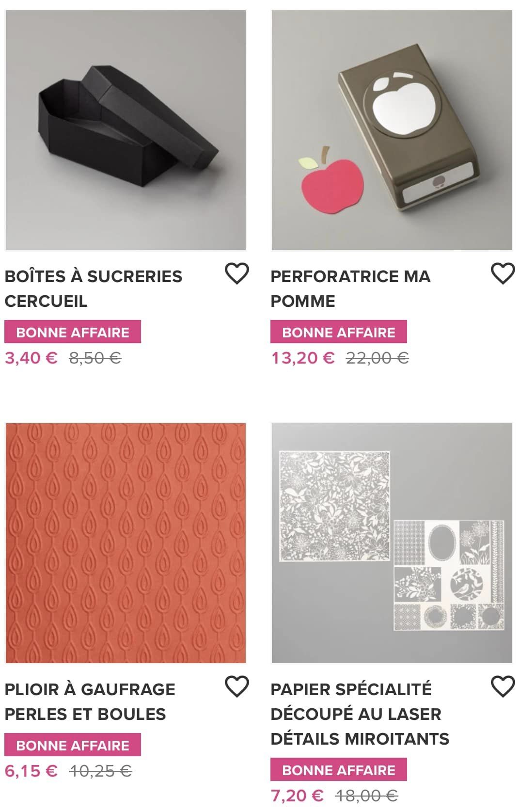Click Bonne Affaire badge under apple punch
Screen dimensions: 520x812
(339, 332)
